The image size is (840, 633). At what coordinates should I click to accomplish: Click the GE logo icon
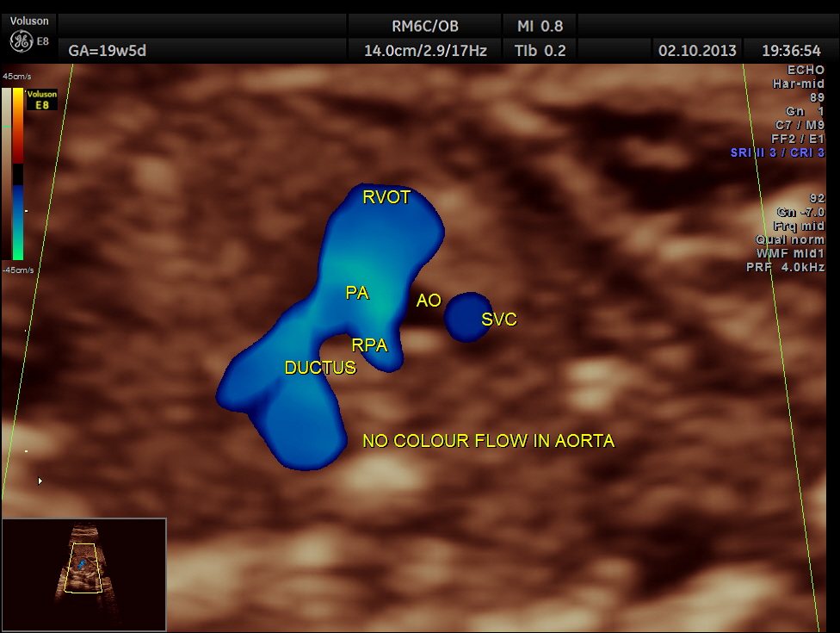[x=21, y=40]
